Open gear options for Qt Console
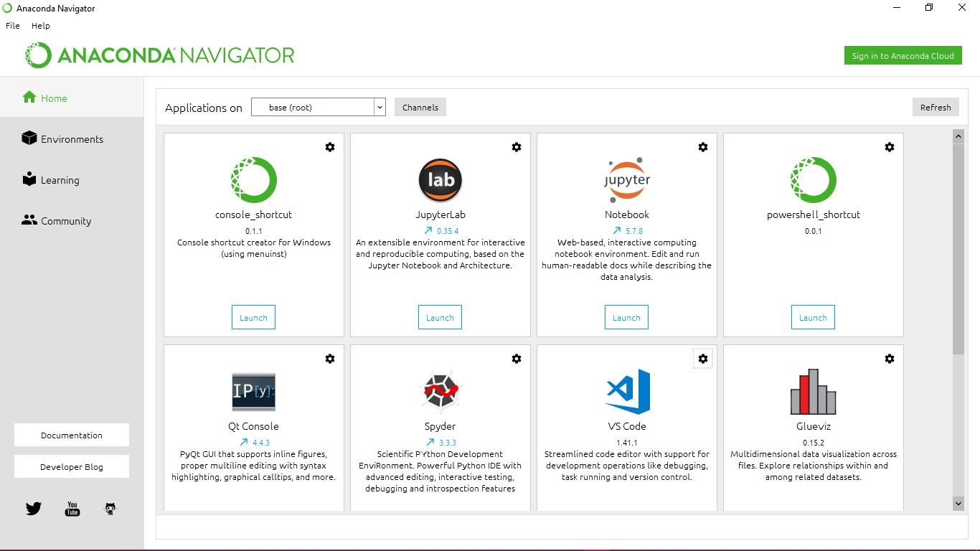 pos(330,359)
